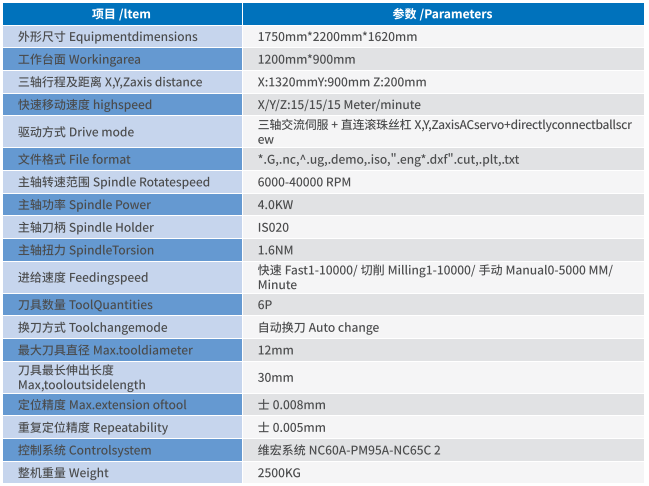The image size is (649, 486).
Task: Click the 1200mm*900mm value cell
Action: tap(306, 60)
